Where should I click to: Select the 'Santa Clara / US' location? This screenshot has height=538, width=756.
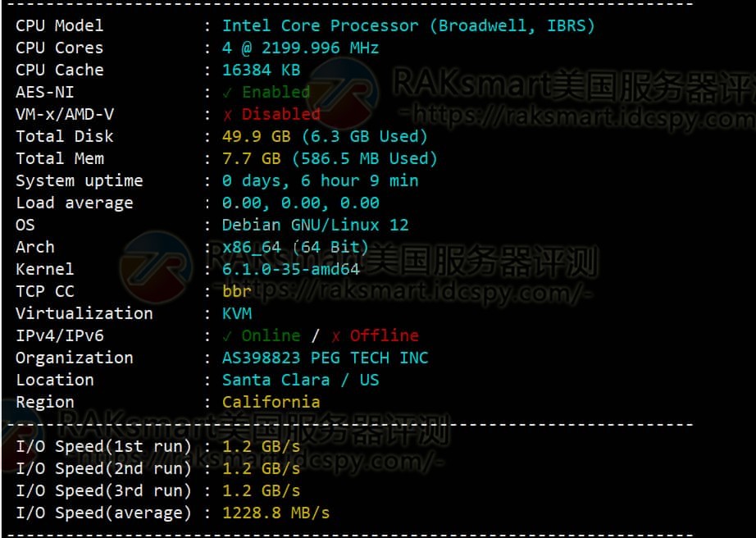(300, 380)
